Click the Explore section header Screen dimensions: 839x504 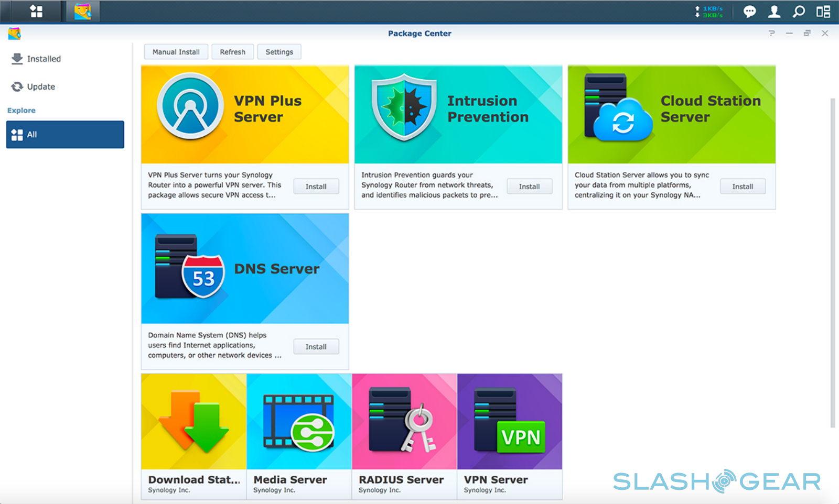pos(21,111)
